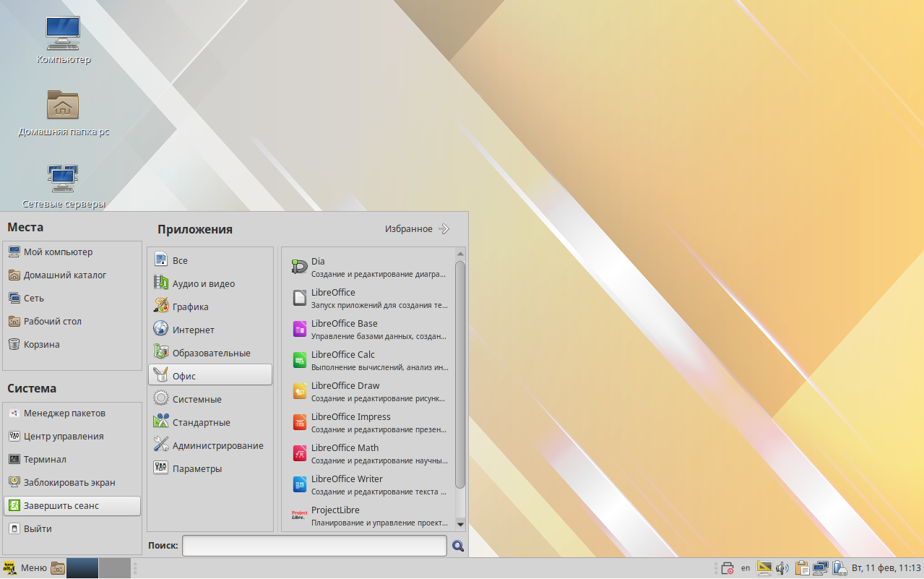
Task: Click the show desktop folder icon in taskbar
Action: [58, 568]
